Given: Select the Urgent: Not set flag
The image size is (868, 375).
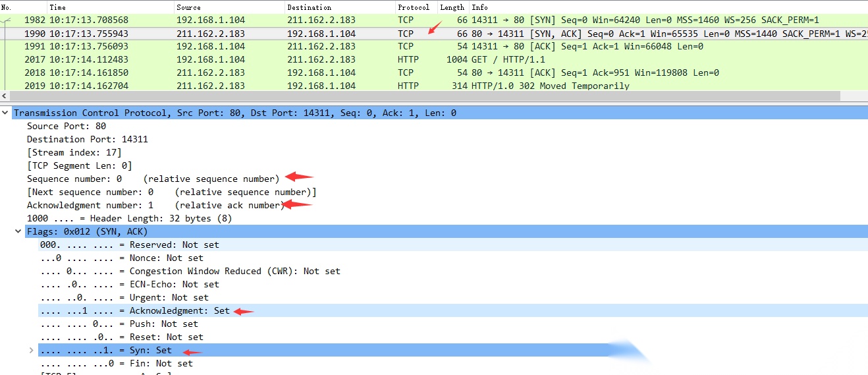Looking at the screenshot, I should point(124,297).
